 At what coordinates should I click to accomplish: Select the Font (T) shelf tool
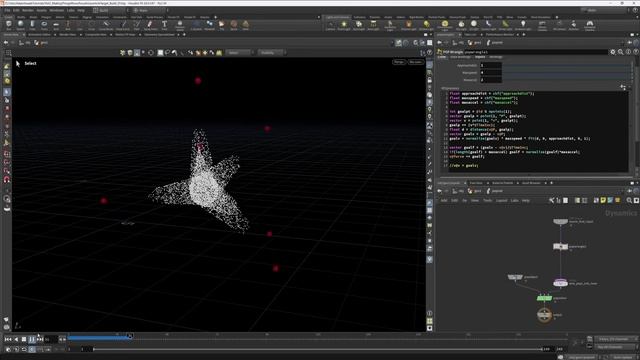[164, 25]
